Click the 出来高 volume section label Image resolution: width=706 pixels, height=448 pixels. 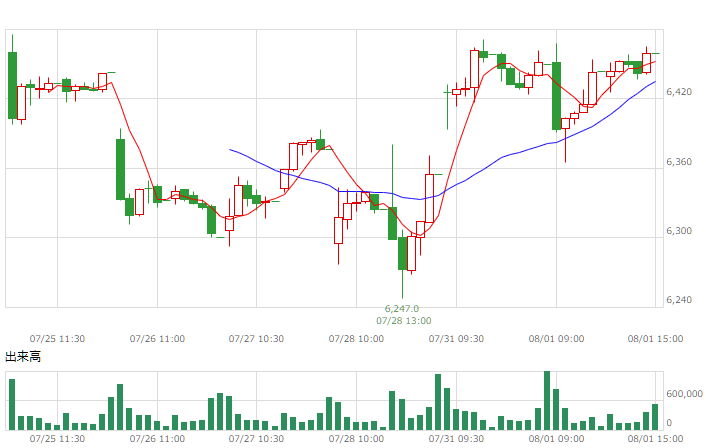23,357
